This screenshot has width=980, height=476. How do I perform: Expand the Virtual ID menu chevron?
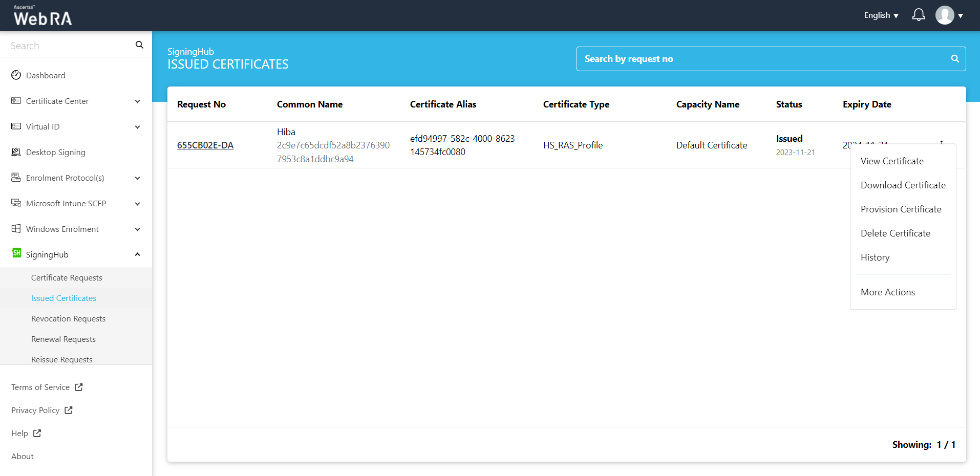[x=137, y=127]
